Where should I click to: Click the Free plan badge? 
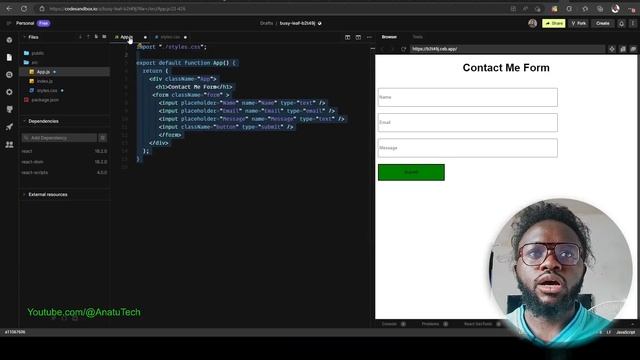tap(44, 23)
